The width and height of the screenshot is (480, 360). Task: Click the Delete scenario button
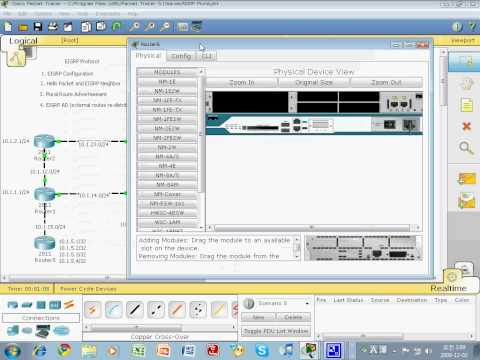293,317
